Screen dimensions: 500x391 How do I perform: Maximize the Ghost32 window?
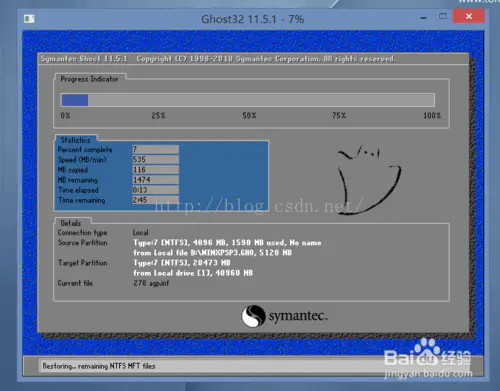click(443, 16)
